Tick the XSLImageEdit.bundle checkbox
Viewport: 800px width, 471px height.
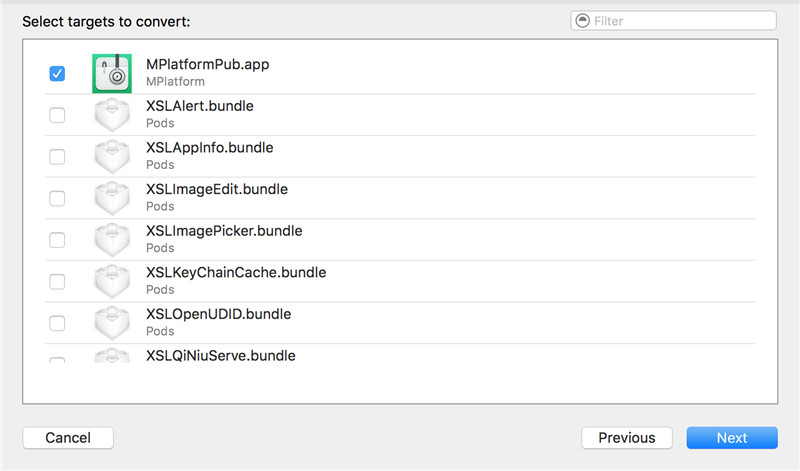[x=57, y=198]
